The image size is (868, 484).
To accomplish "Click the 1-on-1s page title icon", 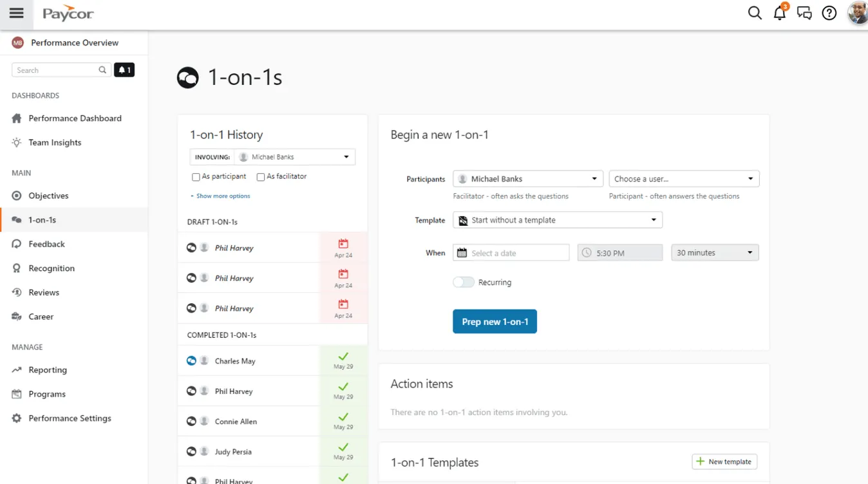I will click(188, 78).
